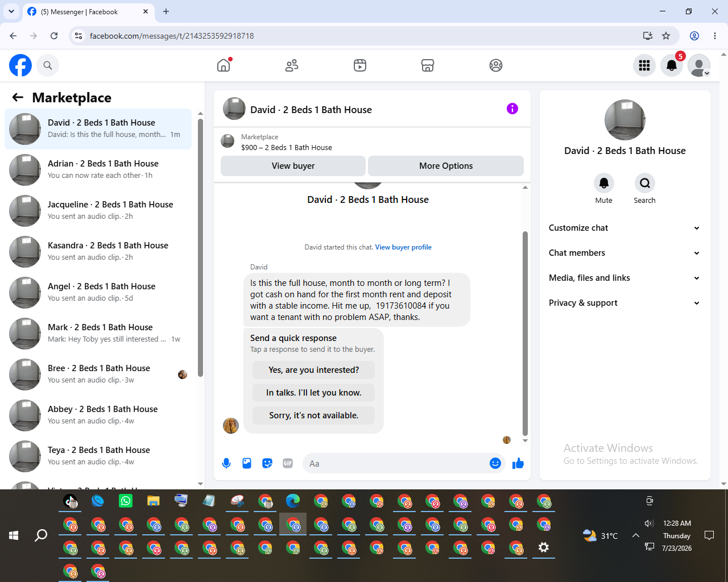
Task: Open the Facebook search magnifier
Action: tap(48, 65)
